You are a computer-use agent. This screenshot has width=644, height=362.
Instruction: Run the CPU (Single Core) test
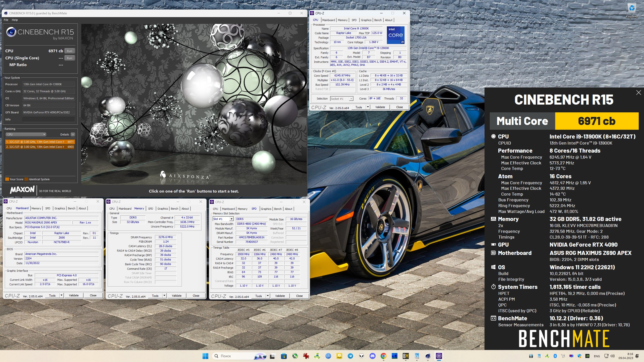69,58
